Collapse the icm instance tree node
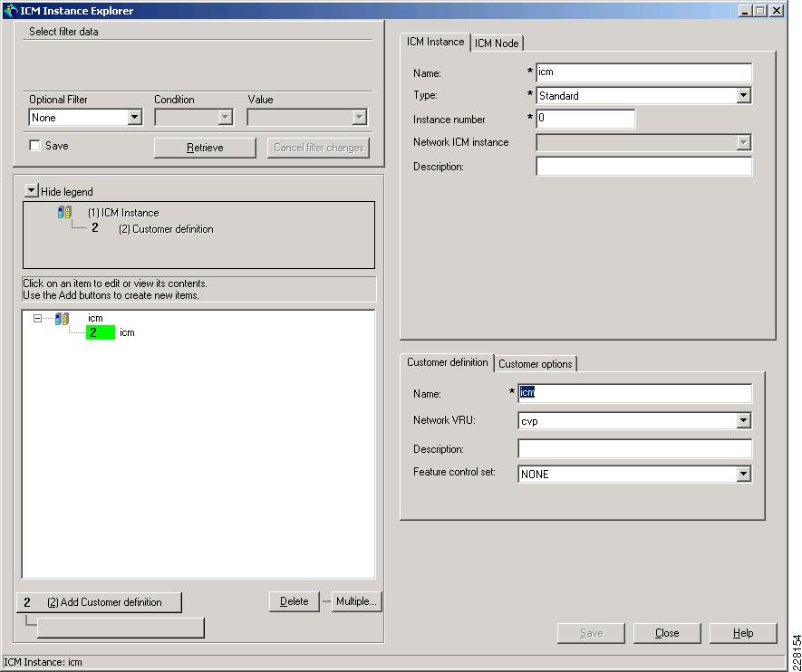 (x=37, y=319)
